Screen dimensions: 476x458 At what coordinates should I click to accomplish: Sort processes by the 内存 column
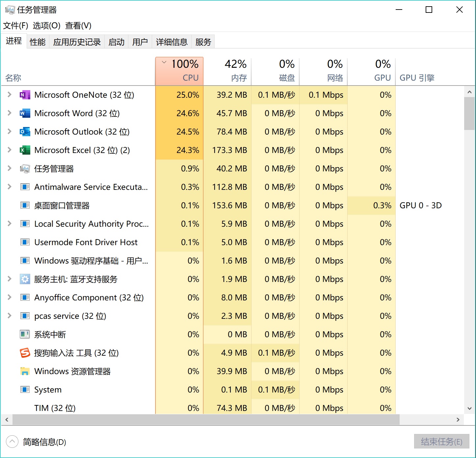coord(238,71)
